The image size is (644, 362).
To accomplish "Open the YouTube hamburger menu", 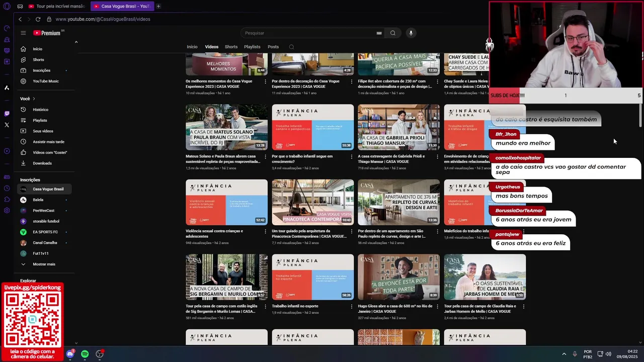I will 23,33.
